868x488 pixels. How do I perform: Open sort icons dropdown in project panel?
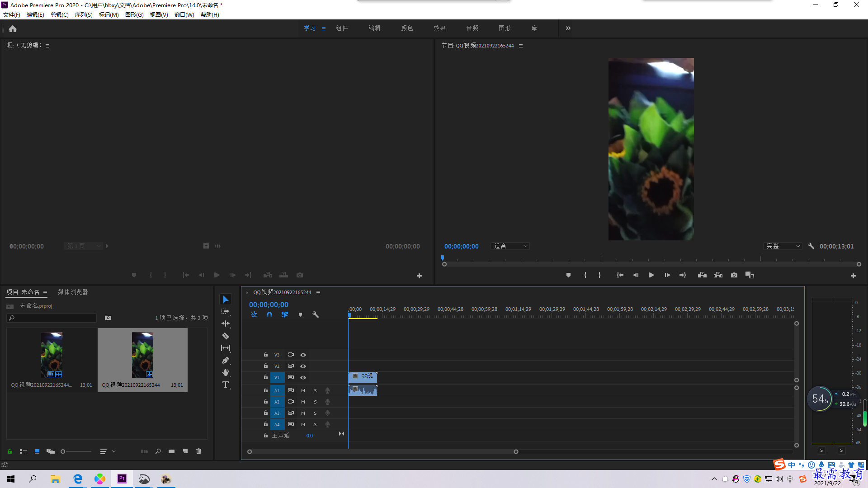point(108,451)
